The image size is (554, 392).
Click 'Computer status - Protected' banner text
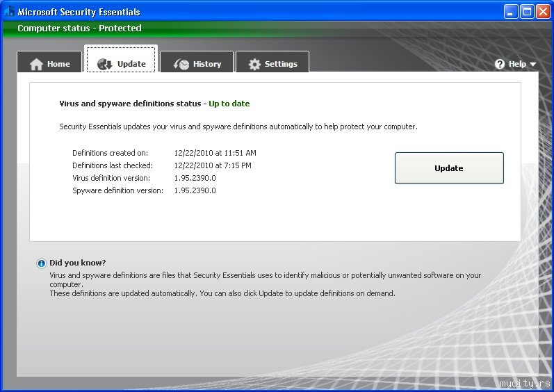79,28
